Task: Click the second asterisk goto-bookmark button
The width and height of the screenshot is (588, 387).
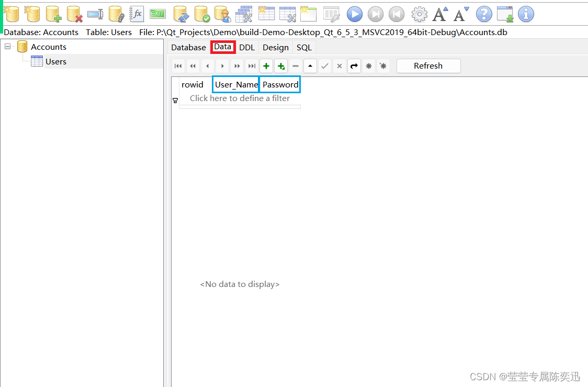Action: pyautogui.click(x=383, y=66)
